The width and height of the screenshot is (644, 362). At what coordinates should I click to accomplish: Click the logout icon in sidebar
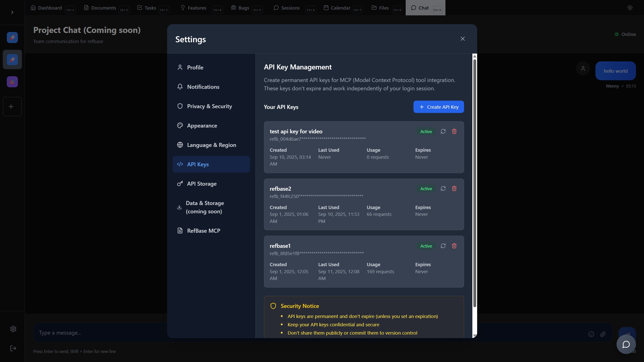click(x=13, y=348)
